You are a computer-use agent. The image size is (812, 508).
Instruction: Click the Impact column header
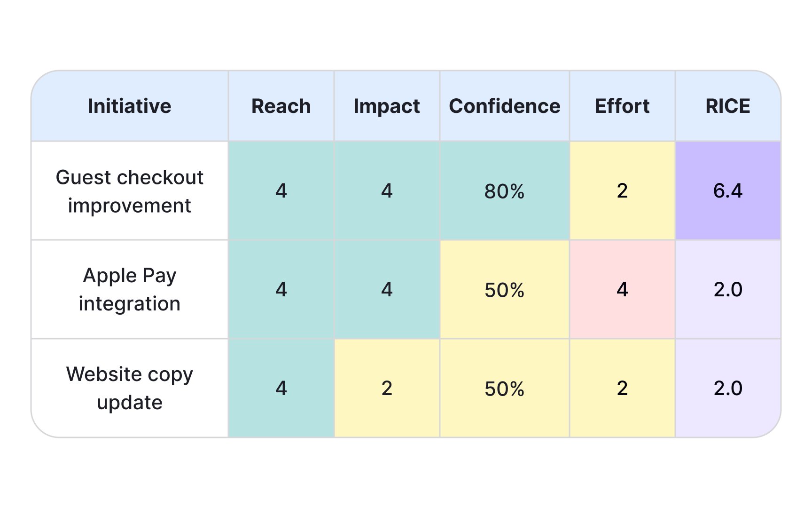pyautogui.click(x=387, y=106)
